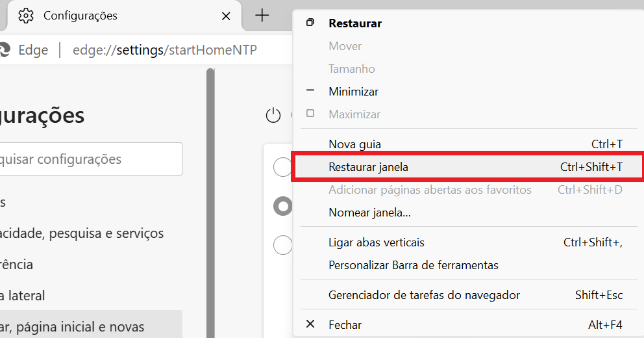Click the Edge logo in the address bar

click(4, 50)
